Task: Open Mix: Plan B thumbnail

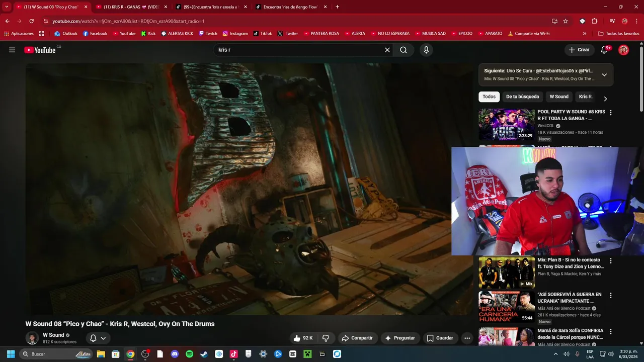Action: point(506,273)
